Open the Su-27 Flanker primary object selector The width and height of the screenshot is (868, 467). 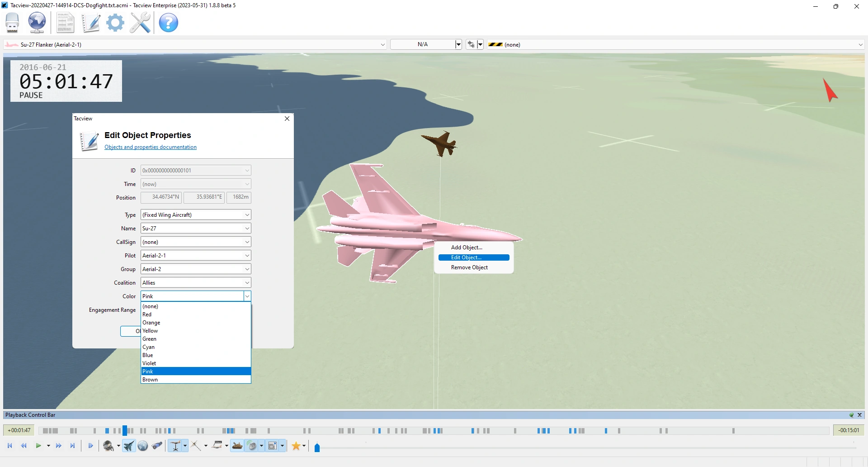pyautogui.click(x=195, y=44)
